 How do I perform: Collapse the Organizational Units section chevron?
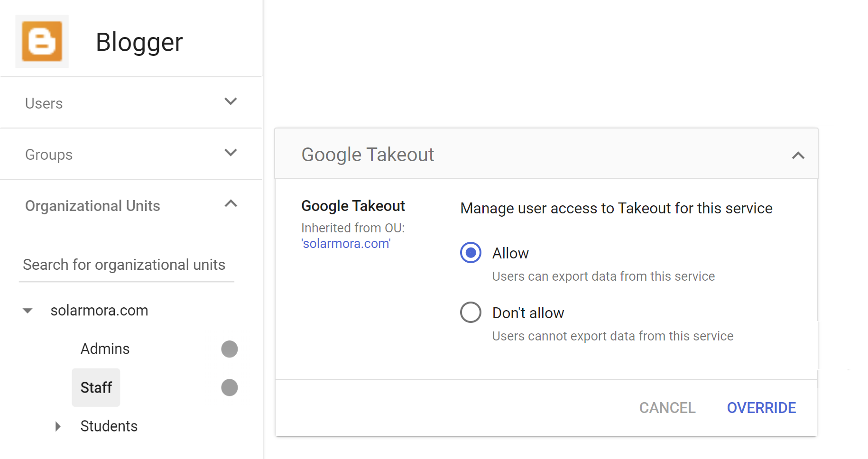(x=231, y=204)
